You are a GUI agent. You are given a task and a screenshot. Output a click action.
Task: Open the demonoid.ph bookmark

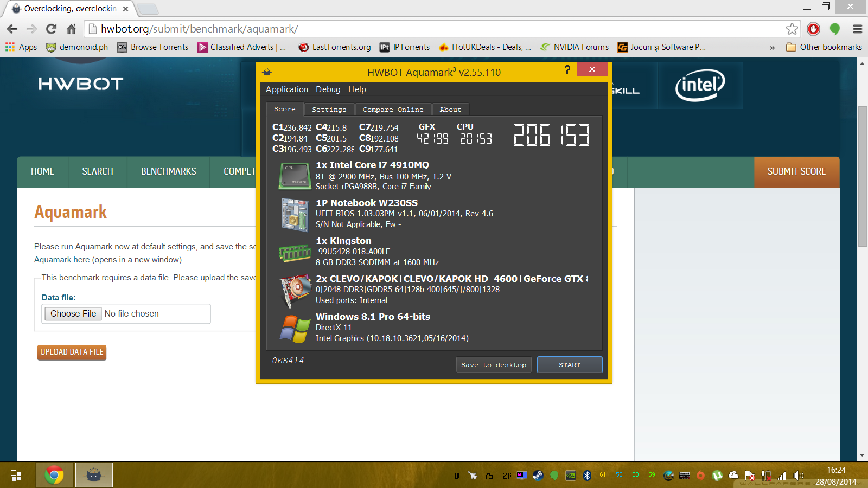[77, 47]
